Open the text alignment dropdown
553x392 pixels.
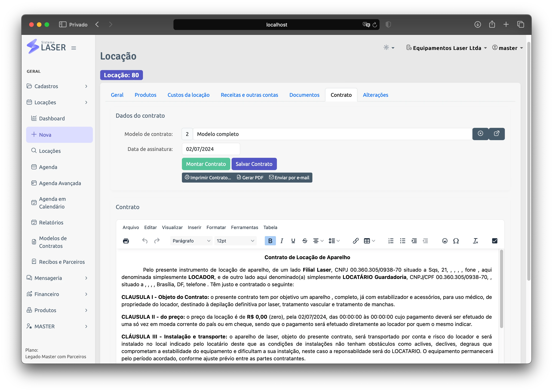318,241
